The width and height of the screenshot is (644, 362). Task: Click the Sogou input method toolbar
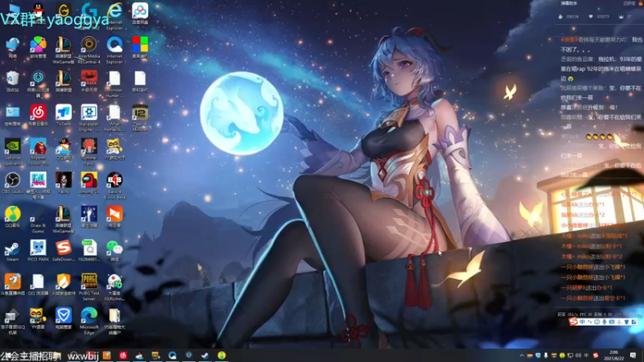[603, 322]
